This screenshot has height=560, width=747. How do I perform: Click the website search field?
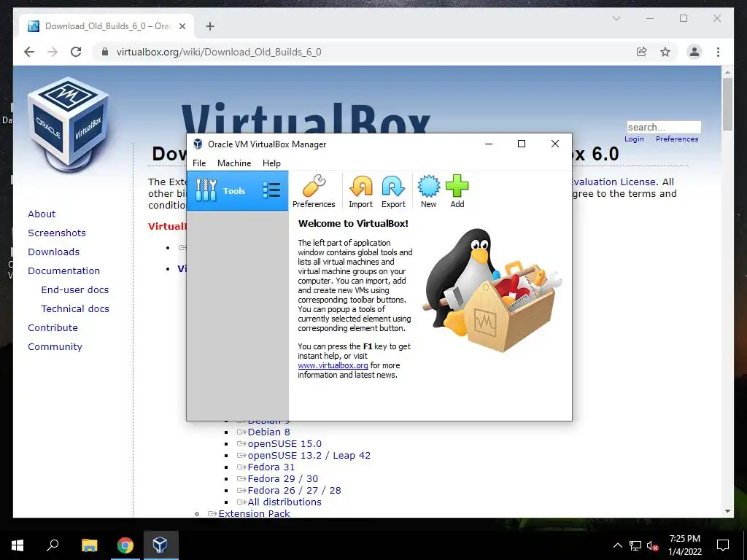click(x=664, y=127)
